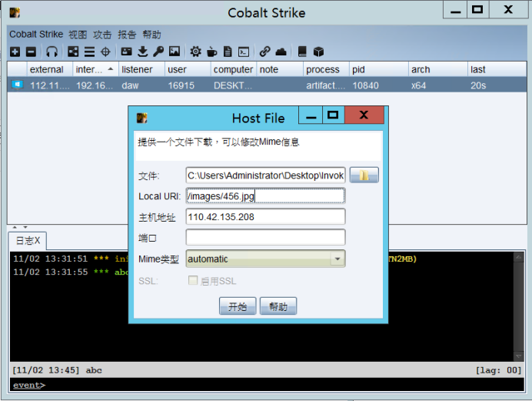Maximize the Host File dialog
The width and height of the screenshot is (532, 401).
click(333, 115)
